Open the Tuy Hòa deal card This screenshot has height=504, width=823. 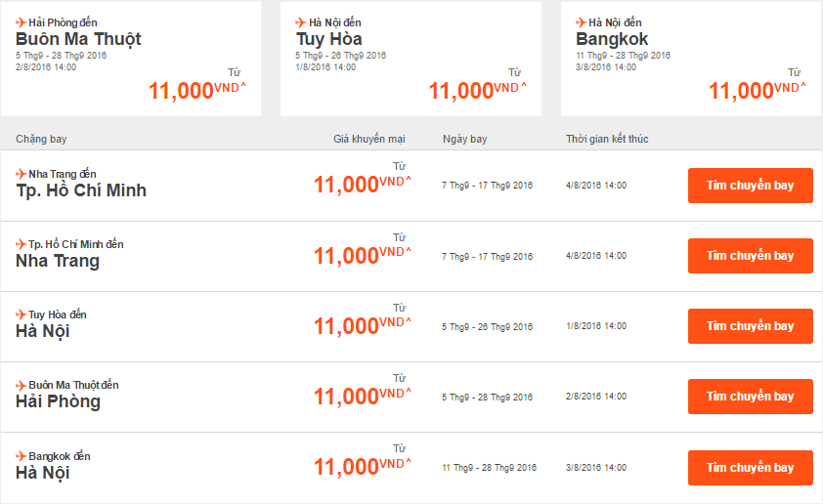point(411,59)
